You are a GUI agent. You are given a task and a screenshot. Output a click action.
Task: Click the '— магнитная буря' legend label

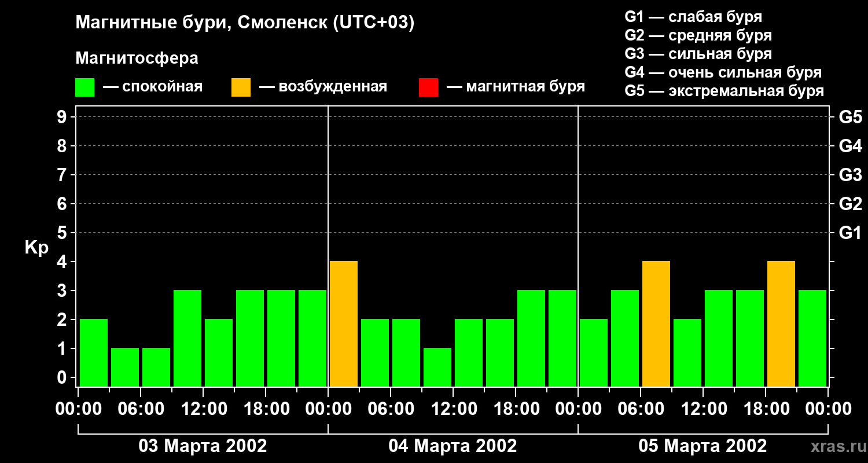[516, 87]
